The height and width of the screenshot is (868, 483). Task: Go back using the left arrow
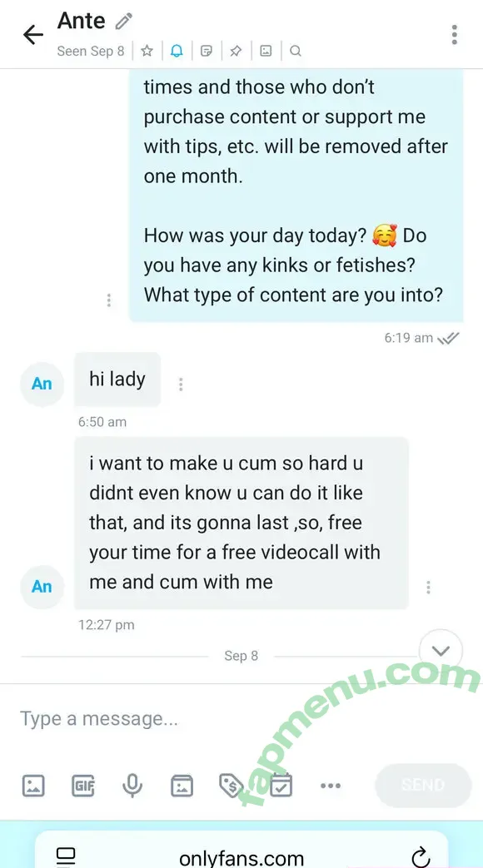pyautogui.click(x=32, y=35)
